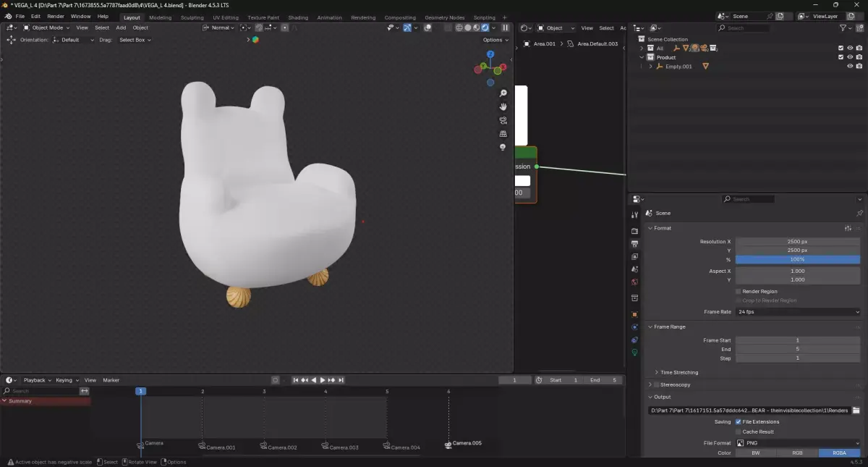Click the Frame Start value field
Viewport: 868px width, 467px height.
click(798, 340)
